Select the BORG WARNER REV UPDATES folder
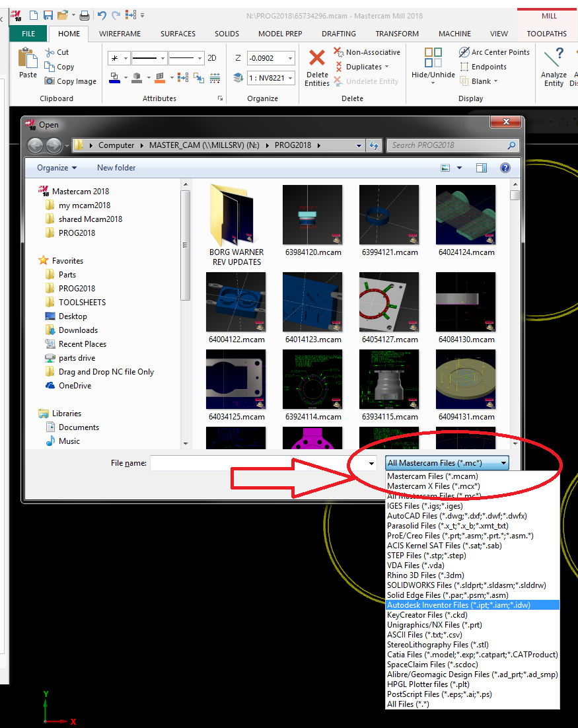Screen dimensions: 578x728 [236, 225]
